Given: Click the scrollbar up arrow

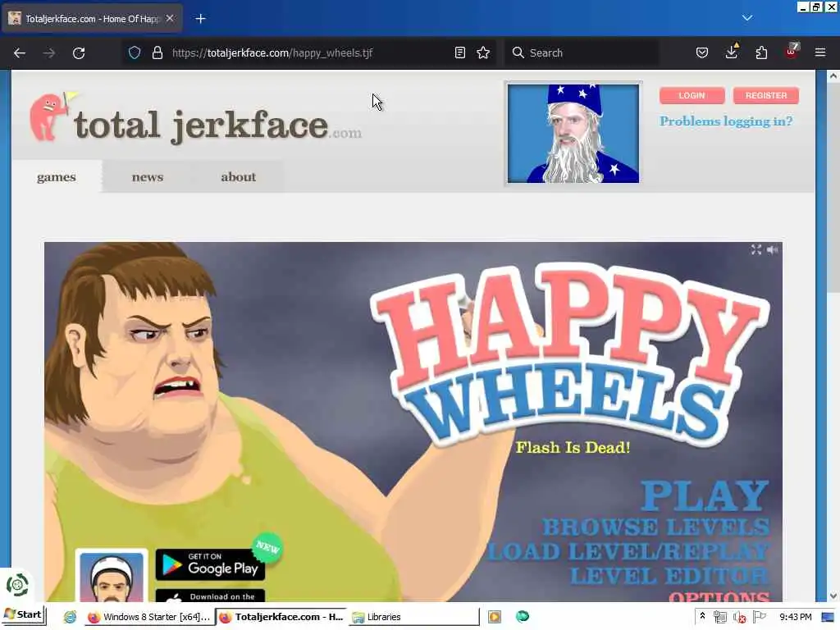Looking at the screenshot, I should 833,76.
